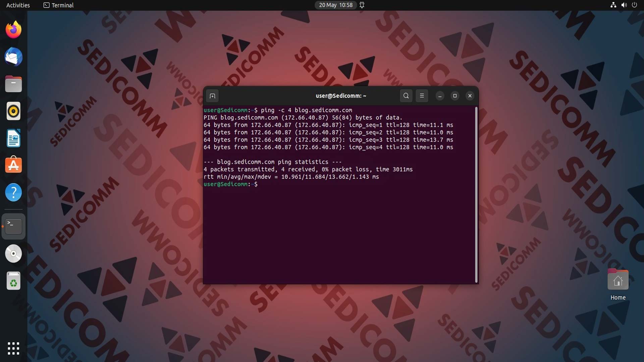Click the 4 packets transmitted line
This screenshot has height=362, width=644.
pos(308,169)
